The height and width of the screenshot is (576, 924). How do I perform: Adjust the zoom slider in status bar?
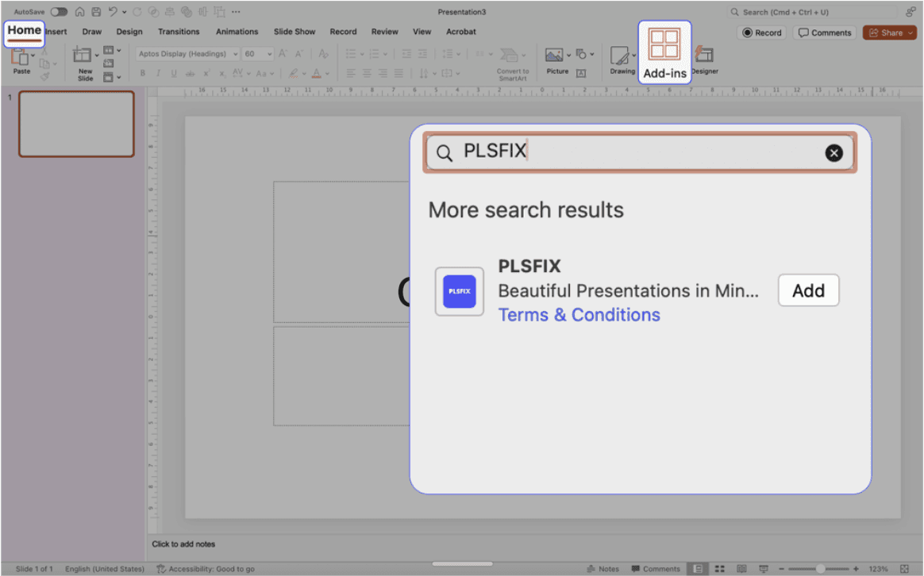[820, 569]
